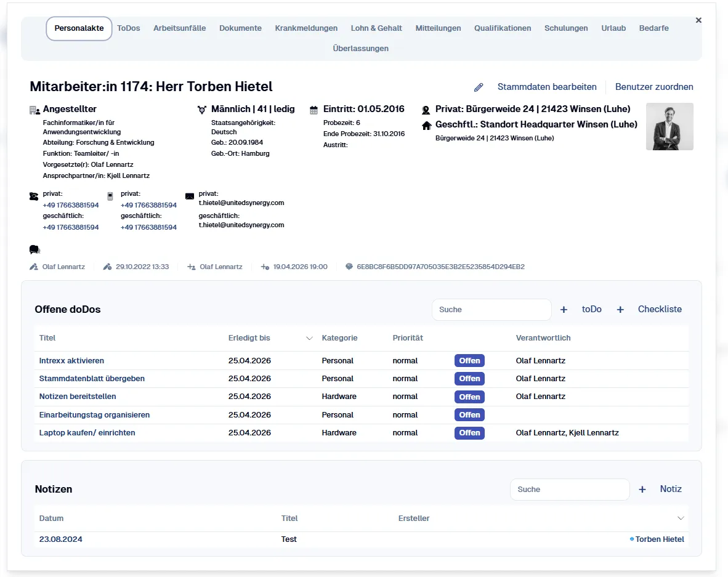Click the Offen badge for Intrexx aktivieren
The height and width of the screenshot is (577, 728).
(x=469, y=361)
